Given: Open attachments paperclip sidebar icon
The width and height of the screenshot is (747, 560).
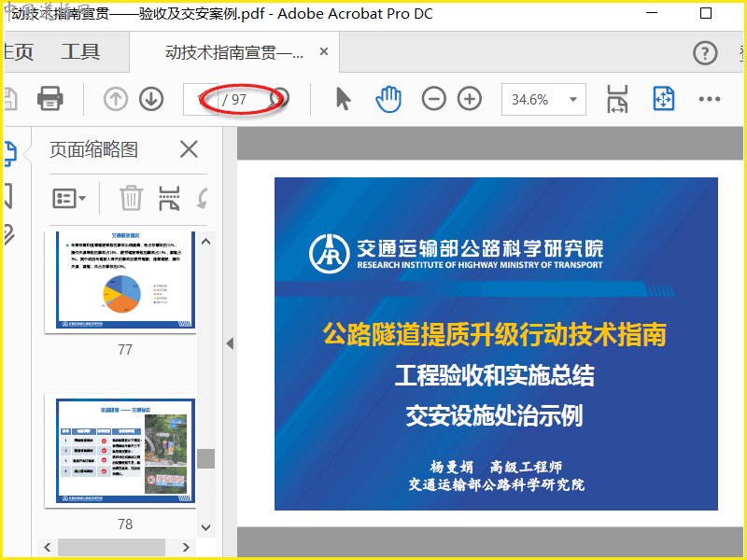Looking at the screenshot, I should pyautogui.click(x=9, y=235).
